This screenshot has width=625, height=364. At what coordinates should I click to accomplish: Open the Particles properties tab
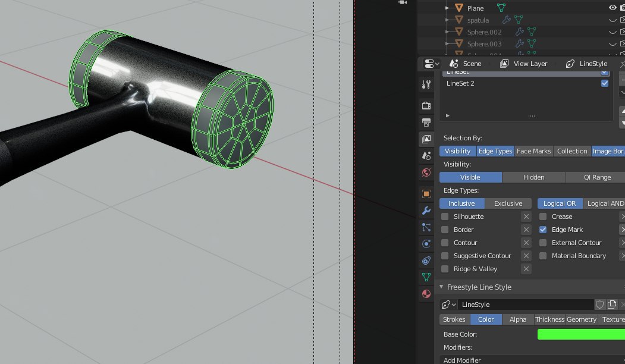426,227
